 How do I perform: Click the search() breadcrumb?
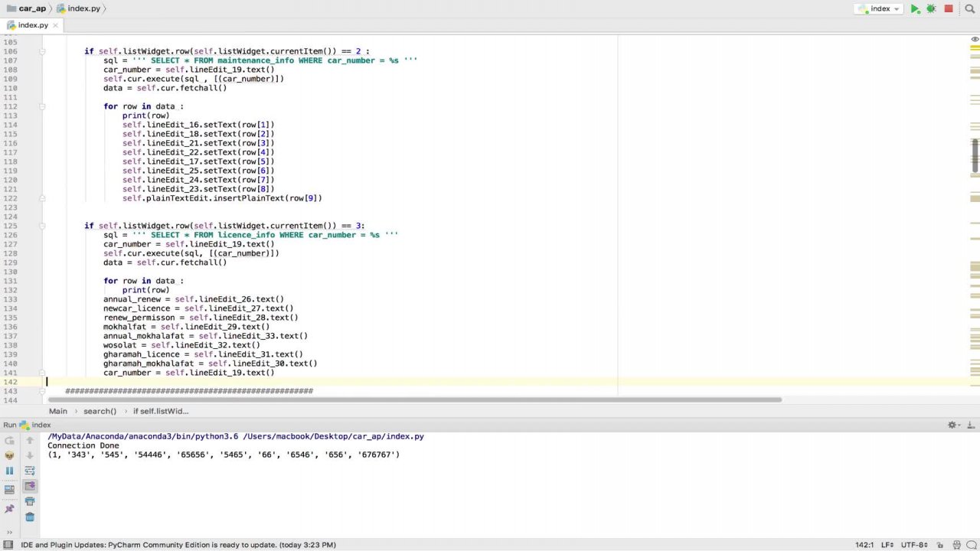pos(100,411)
